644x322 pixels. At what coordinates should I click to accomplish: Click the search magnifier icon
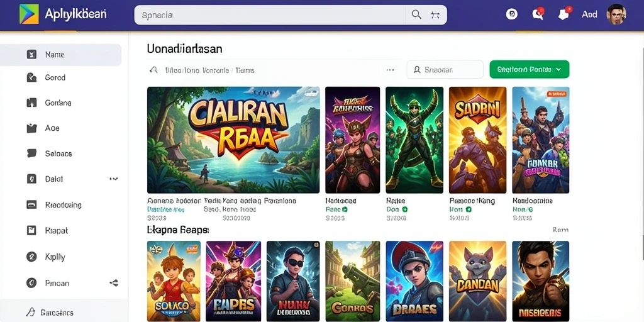(x=416, y=15)
